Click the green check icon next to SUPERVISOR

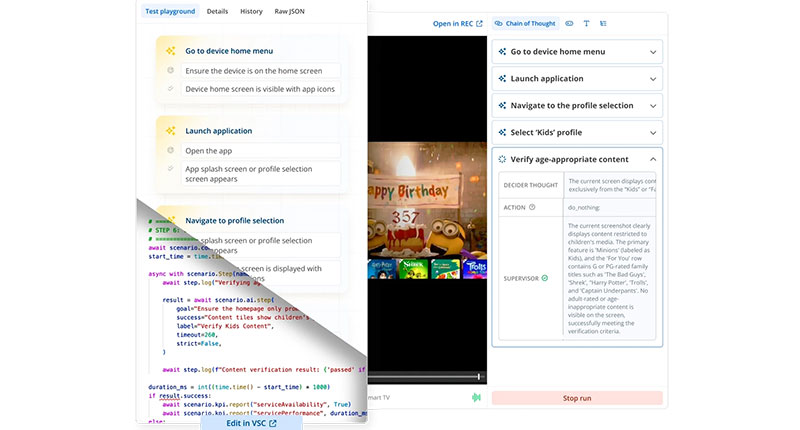[545, 279]
